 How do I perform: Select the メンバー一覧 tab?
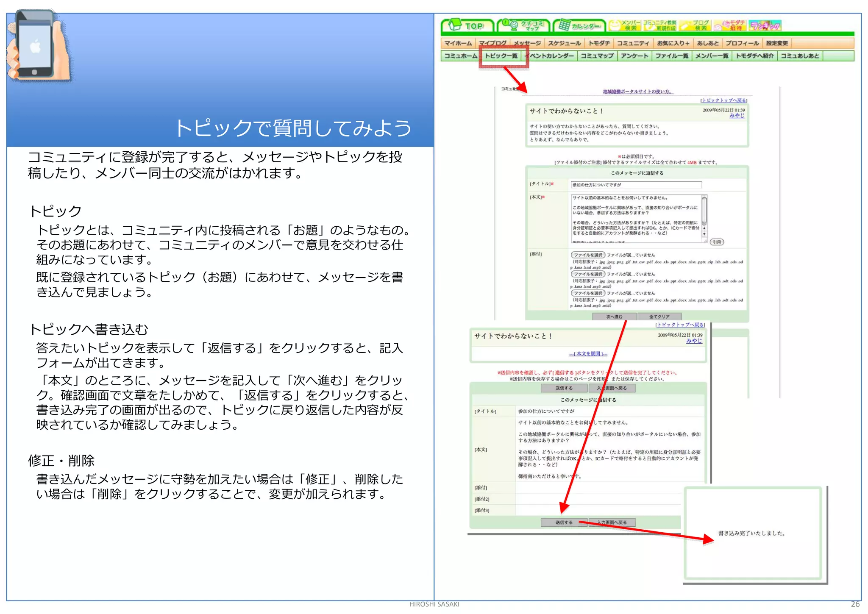[x=712, y=56]
